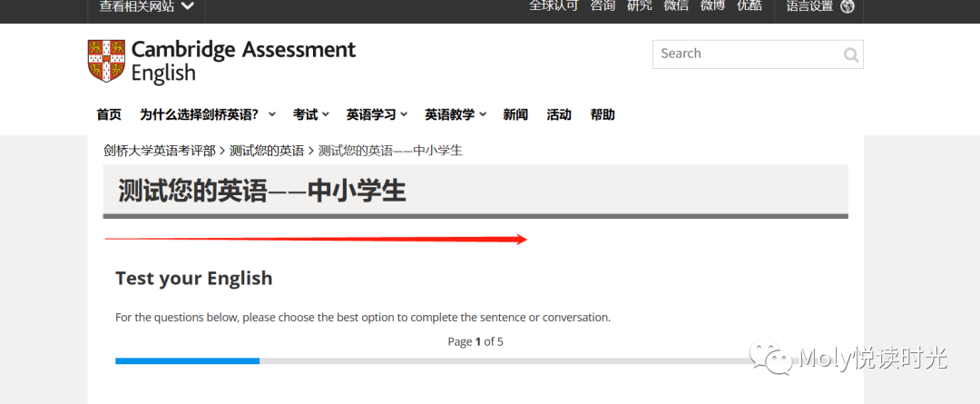Expand the 为什么选择剑桥英语? menu chevron

coord(272,114)
